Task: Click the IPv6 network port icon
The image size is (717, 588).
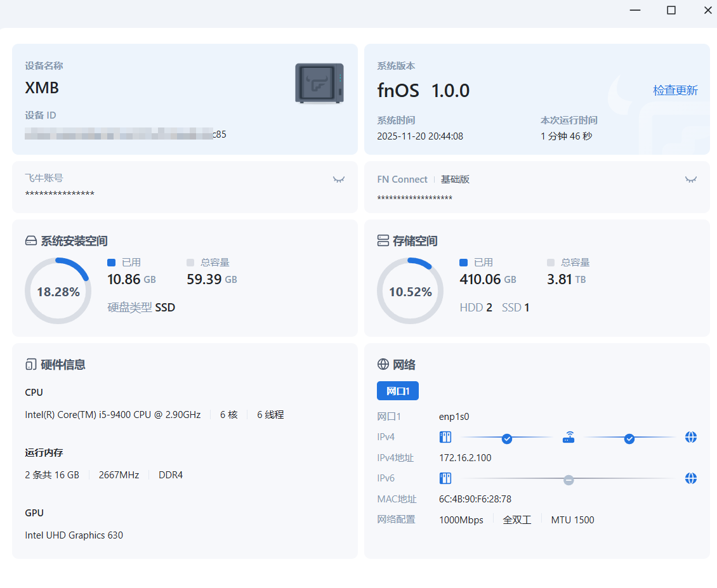Action: [x=445, y=478]
